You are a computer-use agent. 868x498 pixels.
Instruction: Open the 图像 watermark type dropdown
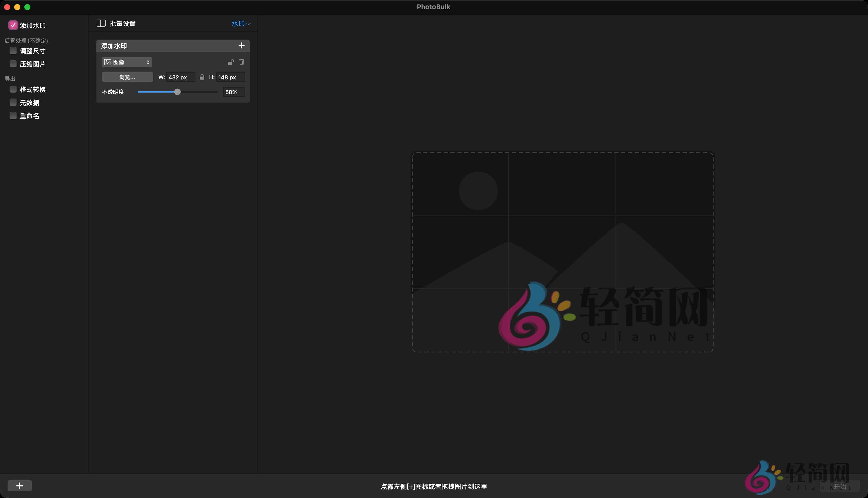click(x=127, y=62)
